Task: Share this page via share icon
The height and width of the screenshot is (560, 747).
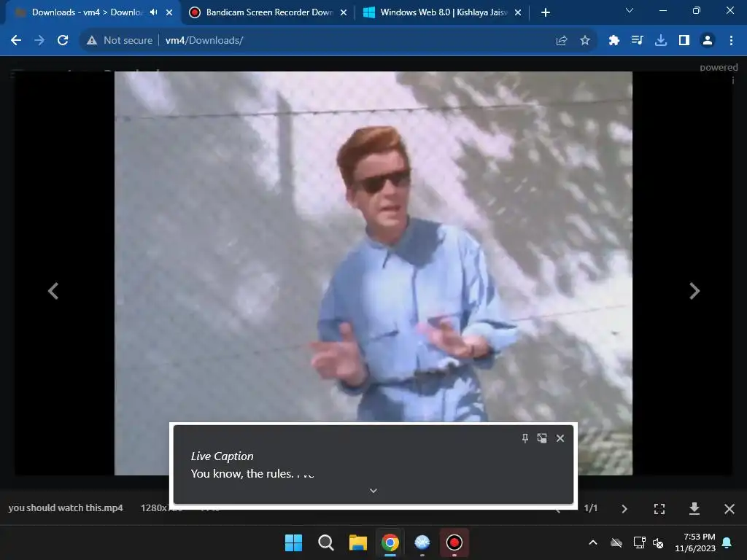Action: 562,41
